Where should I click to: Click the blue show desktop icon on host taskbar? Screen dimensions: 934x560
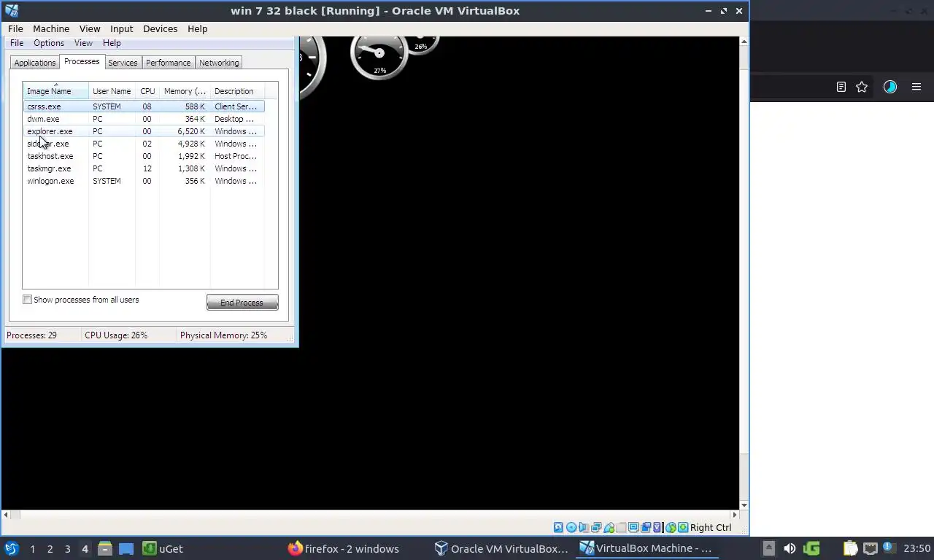[126, 548]
